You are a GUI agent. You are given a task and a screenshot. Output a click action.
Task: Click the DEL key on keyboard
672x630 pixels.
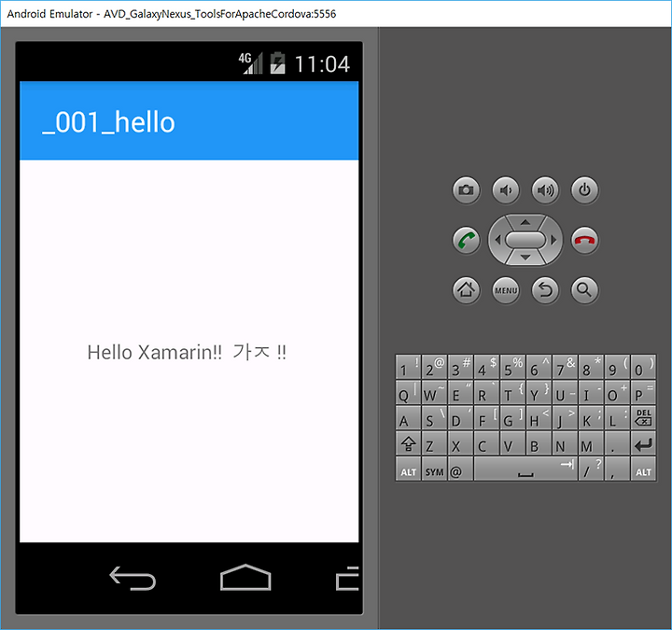[643, 417]
